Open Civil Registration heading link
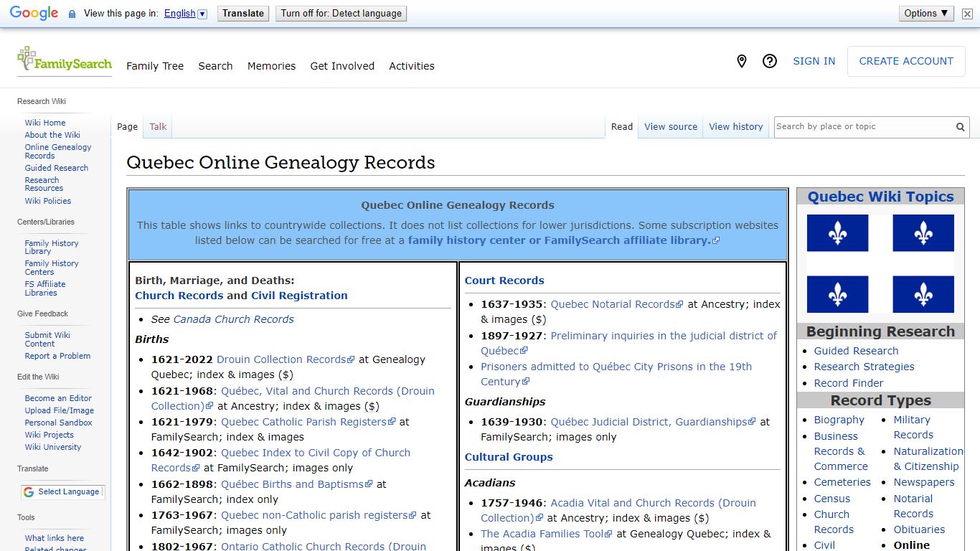 [299, 296]
